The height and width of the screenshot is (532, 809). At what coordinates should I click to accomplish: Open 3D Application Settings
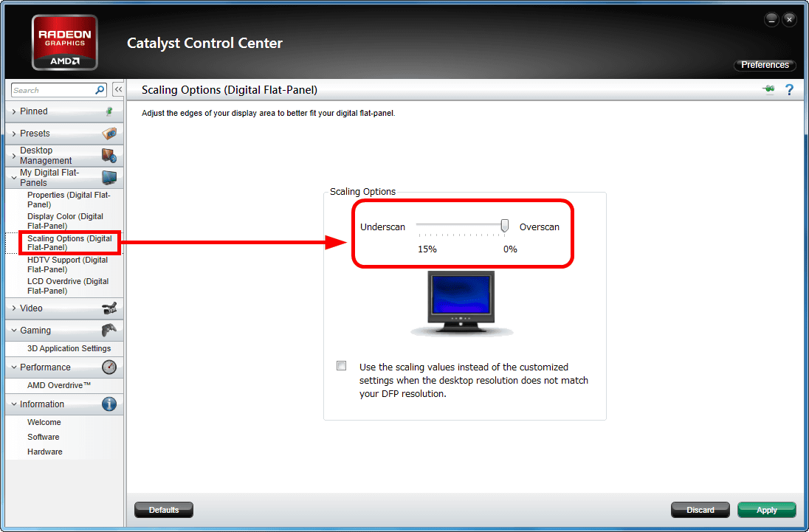pos(69,348)
